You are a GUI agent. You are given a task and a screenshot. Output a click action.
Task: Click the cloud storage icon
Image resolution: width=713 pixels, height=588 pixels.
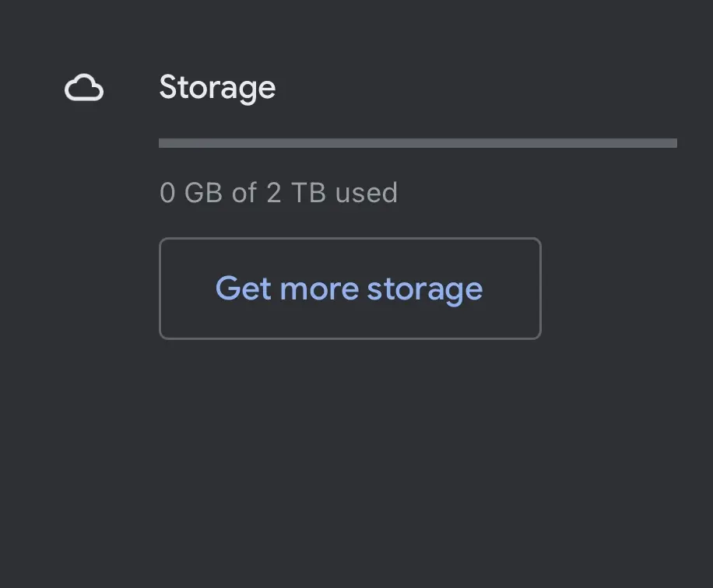click(x=84, y=87)
